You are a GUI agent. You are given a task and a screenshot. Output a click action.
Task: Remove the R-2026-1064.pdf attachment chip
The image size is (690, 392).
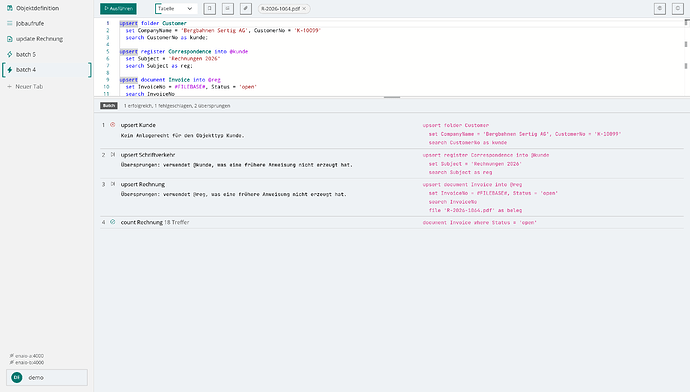click(304, 8)
